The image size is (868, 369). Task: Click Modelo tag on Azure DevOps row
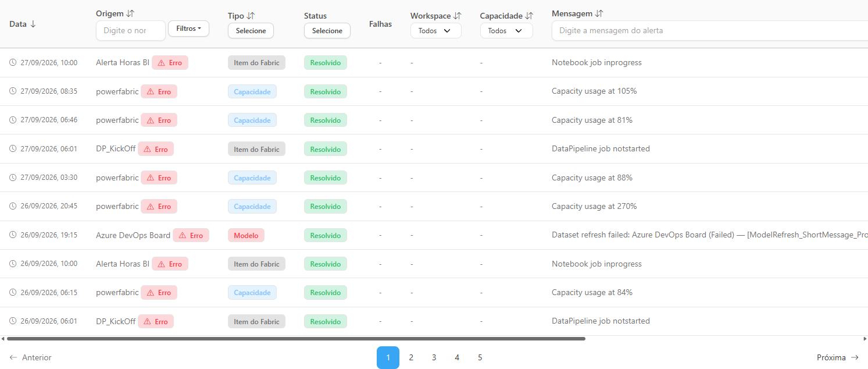246,235
